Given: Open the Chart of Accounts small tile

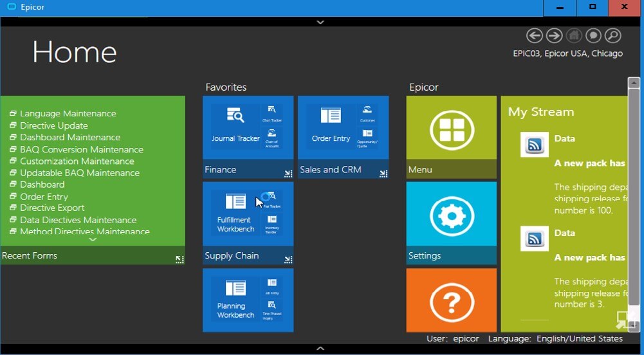Looking at the screenshot, I should click(272, 138).
